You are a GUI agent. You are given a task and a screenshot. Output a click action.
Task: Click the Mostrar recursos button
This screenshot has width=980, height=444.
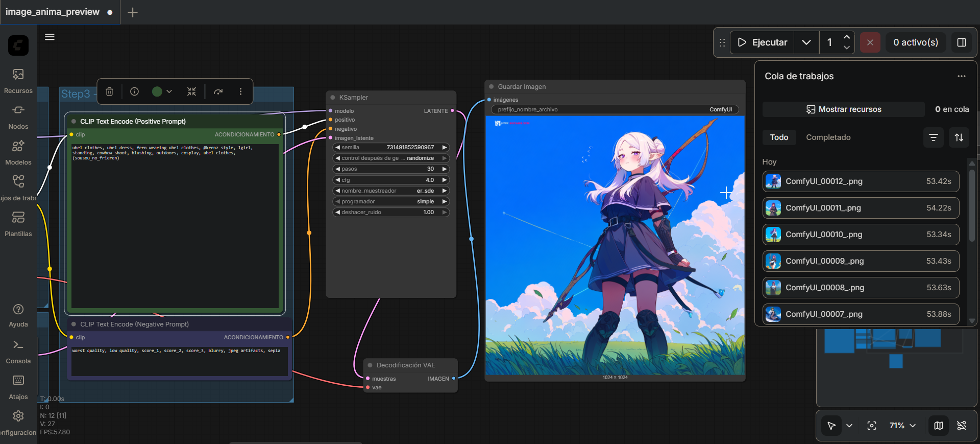click(844, 109)
